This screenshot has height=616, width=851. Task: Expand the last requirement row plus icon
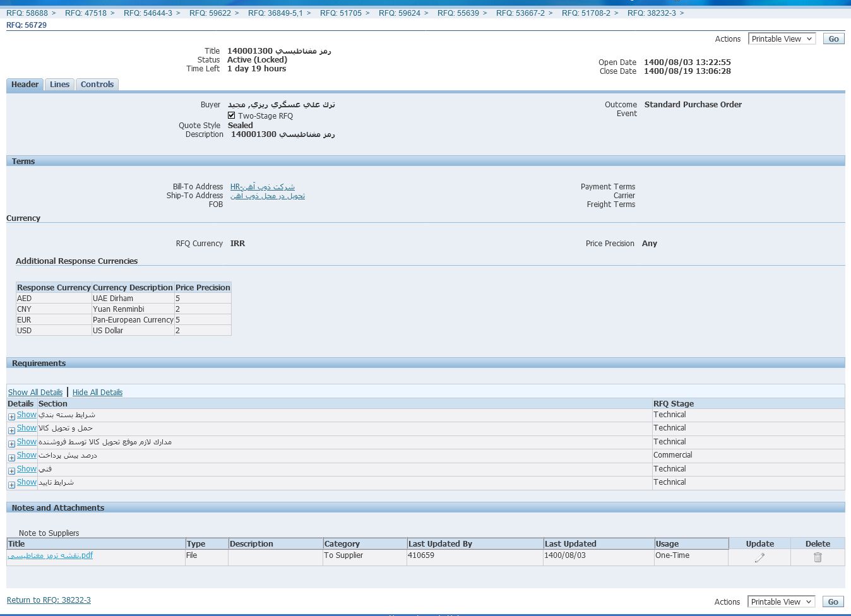coord(11,485)
